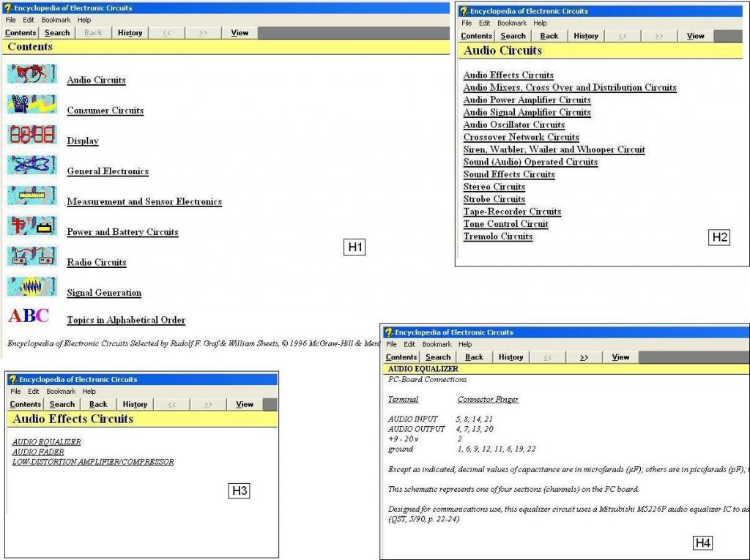Image resolution: width=750 pixels, height=560 pixels.
Task: Click Contents button in Audio Effects Circuits window
Action: (x=26, y=404)
